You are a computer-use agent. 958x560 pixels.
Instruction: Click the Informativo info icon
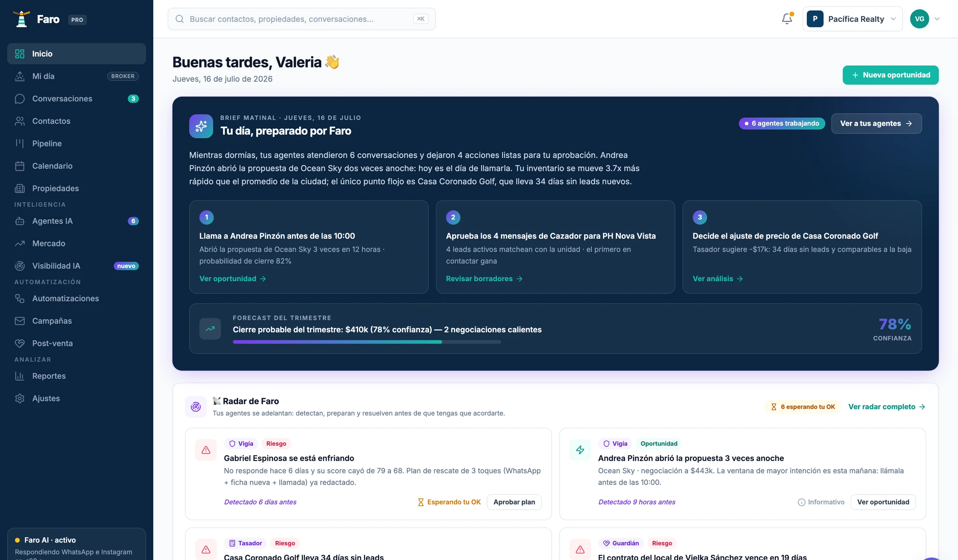click(802, 502)
